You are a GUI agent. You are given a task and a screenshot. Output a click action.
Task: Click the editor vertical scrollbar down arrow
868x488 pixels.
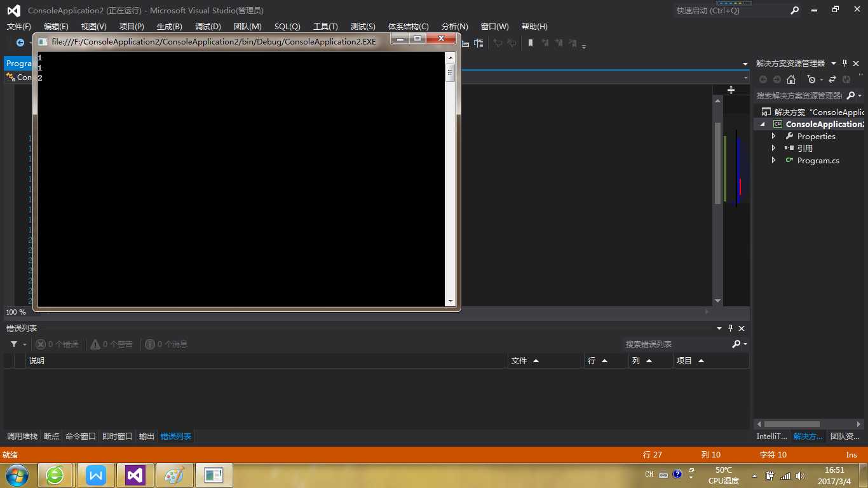click(718, 301)
